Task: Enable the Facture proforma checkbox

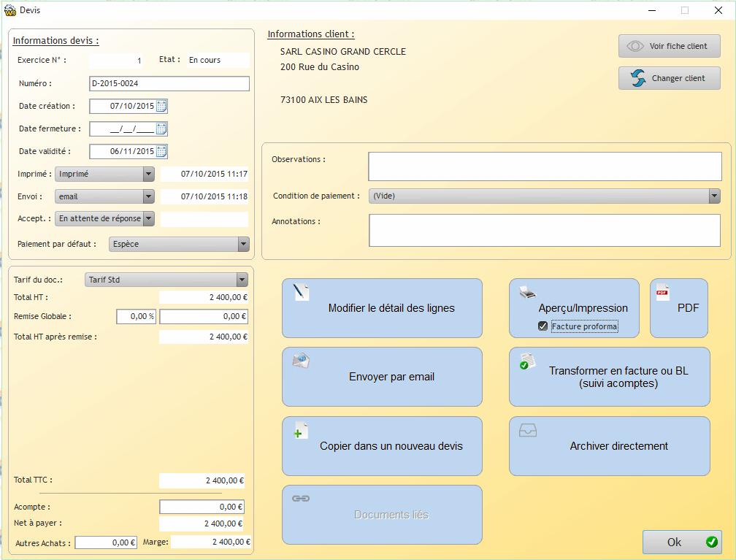Action: [543, 326]
